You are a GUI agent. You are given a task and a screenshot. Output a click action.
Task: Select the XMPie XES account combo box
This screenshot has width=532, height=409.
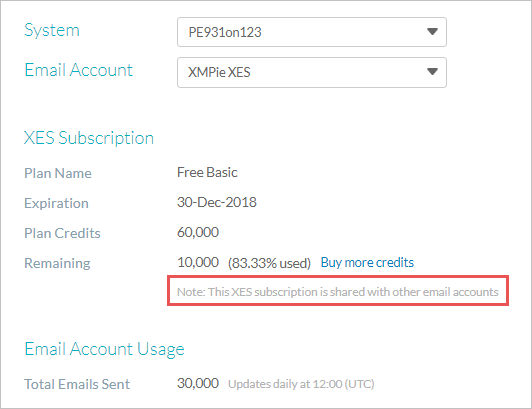pos(312,72)
